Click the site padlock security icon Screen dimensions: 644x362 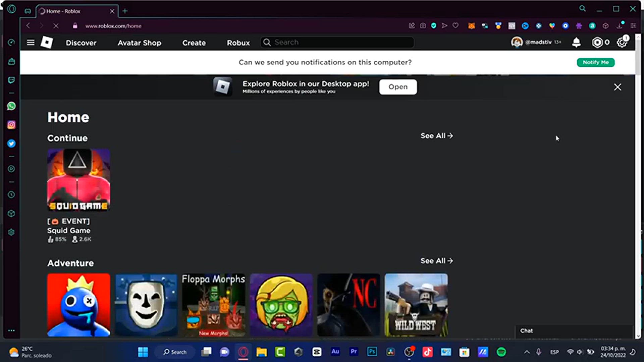(x=75, y=26)
